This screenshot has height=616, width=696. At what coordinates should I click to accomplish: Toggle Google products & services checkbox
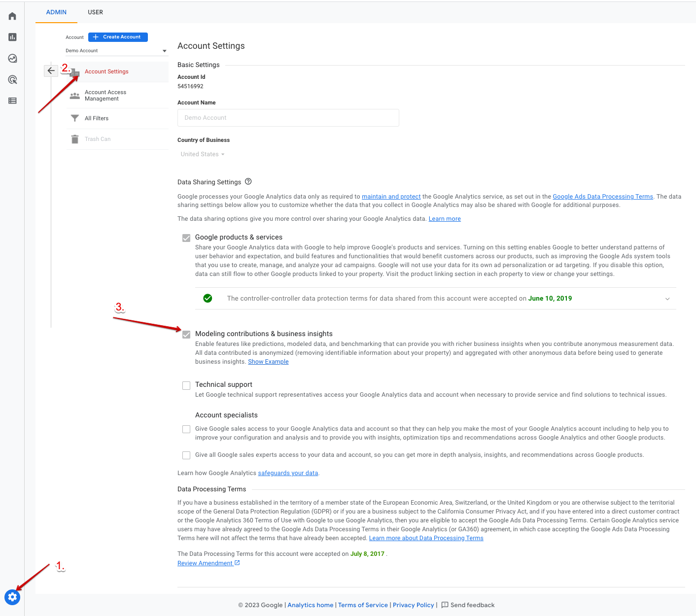coord(186,238)
